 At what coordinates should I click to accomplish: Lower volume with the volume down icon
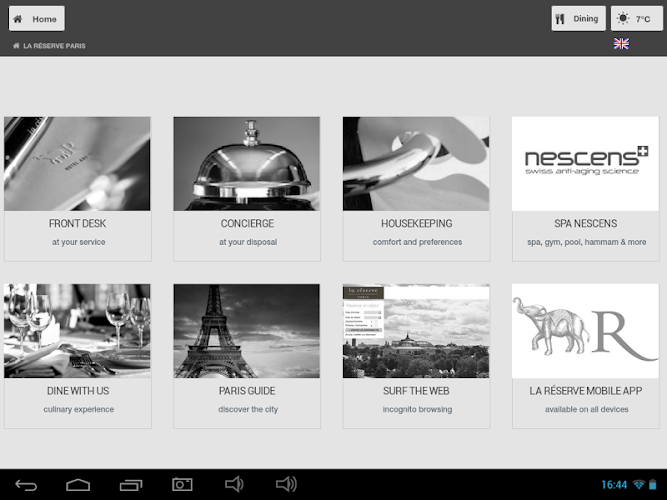[234, 484]
